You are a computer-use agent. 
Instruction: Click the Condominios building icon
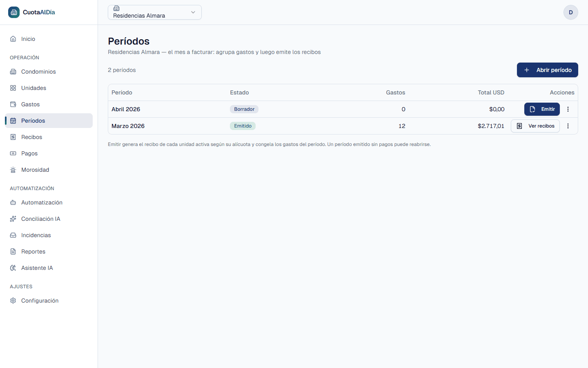point(13,72)
